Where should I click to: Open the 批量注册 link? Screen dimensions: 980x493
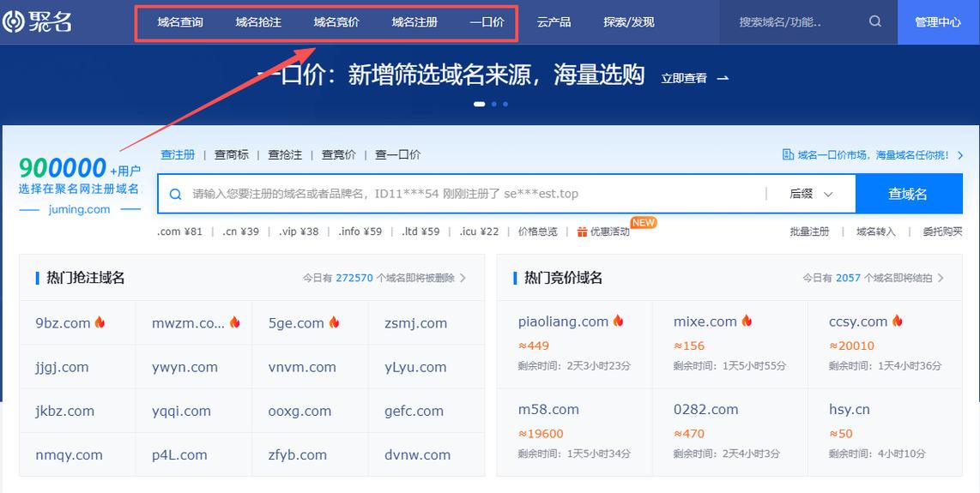(x=809, y=231)
